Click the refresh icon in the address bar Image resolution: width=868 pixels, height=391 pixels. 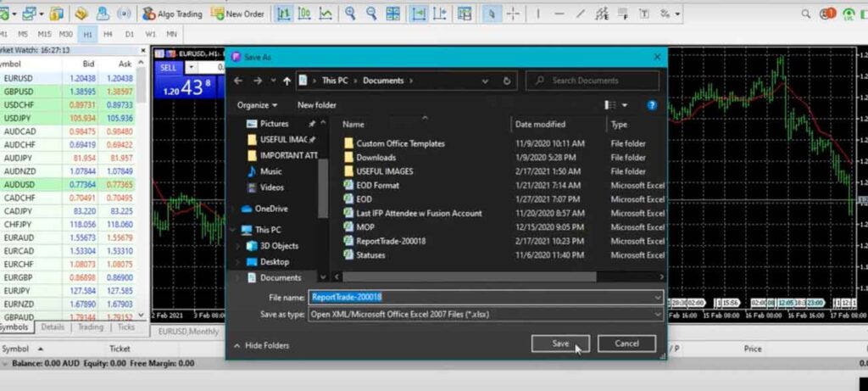[507, 81]
